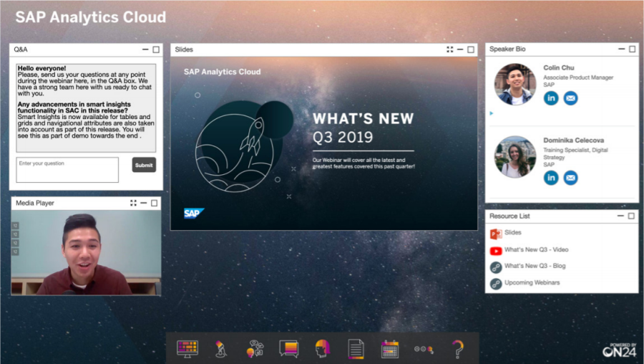This screenshot has width=644, height=364.
Task: Maximize the Media Player window
Action: (154, 203)
